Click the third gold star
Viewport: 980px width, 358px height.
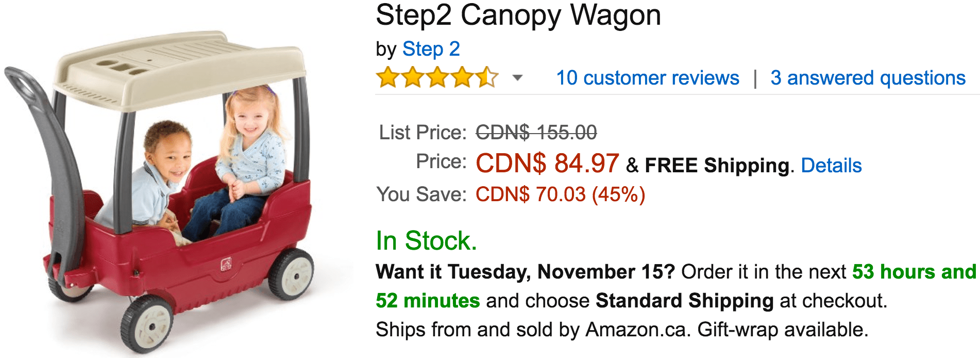click(x=437, y=78)
